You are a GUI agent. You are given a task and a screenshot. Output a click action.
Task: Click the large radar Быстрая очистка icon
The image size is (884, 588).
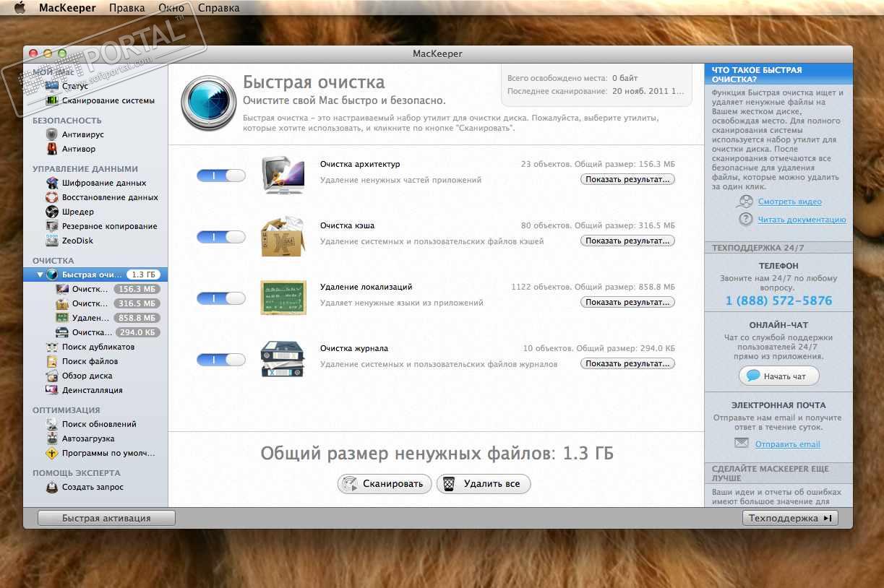point(208,103)
